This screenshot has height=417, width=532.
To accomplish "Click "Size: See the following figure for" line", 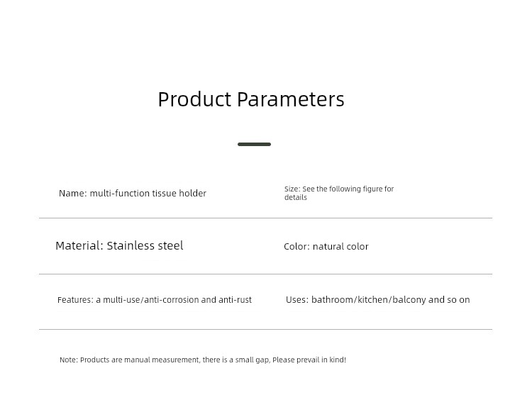I will (x=339, y=189).
